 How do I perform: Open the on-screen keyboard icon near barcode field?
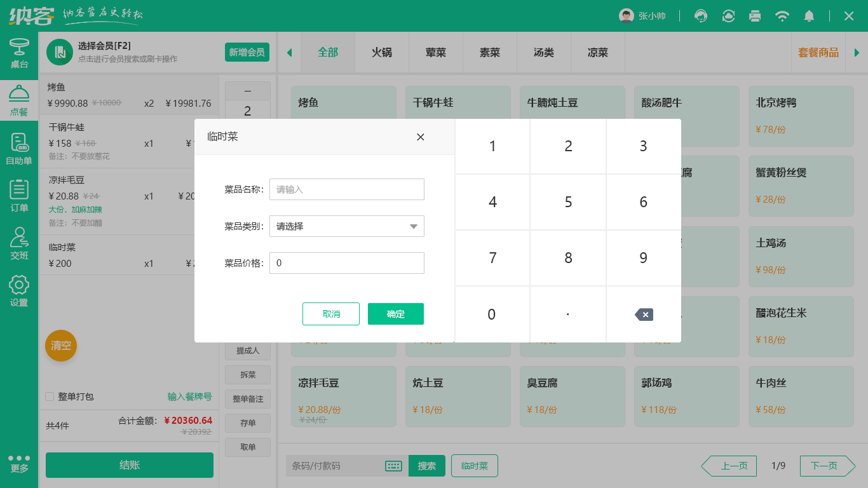[393, 466]
